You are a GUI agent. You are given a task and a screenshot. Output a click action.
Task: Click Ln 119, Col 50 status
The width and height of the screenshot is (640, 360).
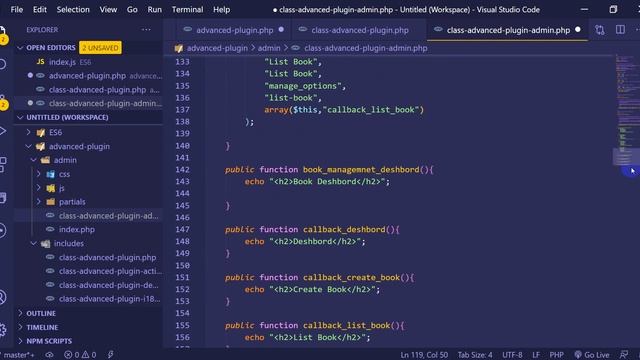(x=424, y=355)
